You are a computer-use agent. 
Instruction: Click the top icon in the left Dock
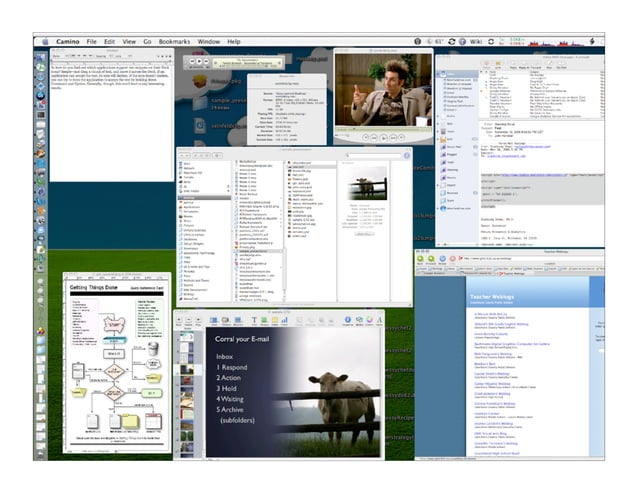point(41,57)
